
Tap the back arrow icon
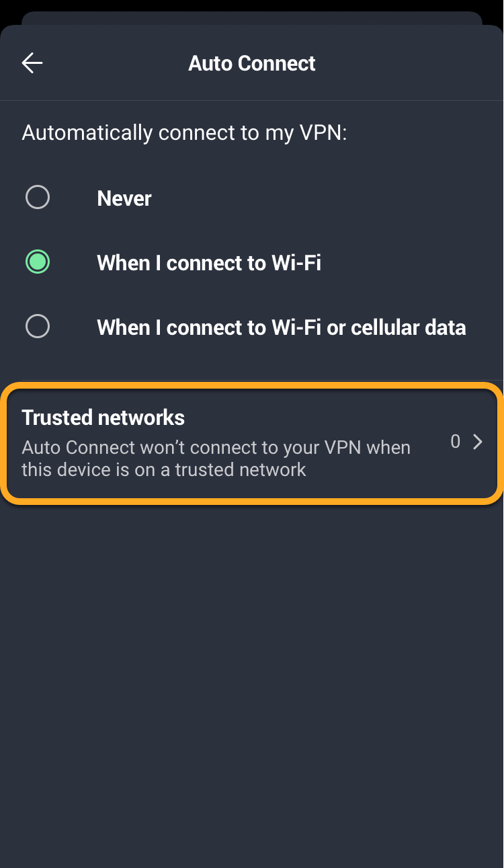click(32, 63)
